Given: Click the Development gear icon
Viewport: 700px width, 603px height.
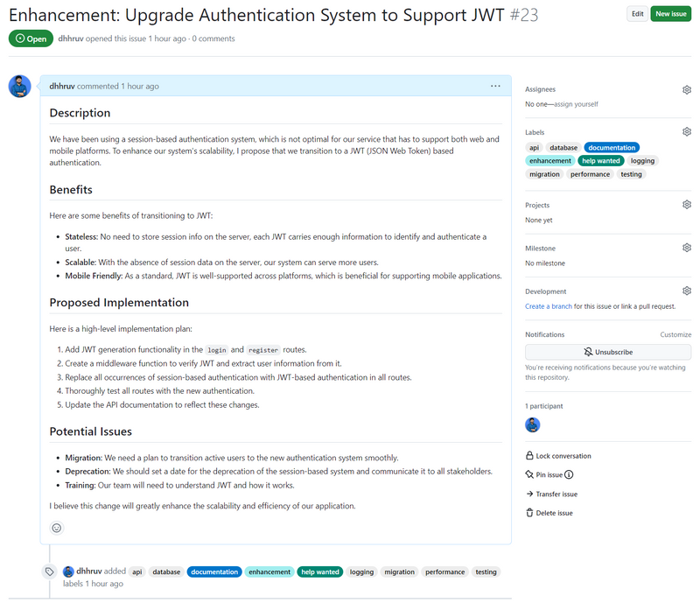Looking at the screenshot, I should [x=687, y=291].
